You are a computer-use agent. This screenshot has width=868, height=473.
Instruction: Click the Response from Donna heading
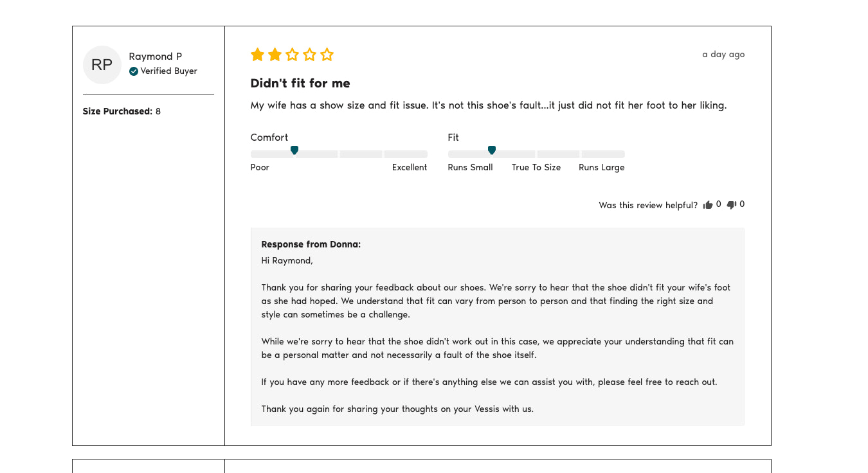(x=311, y=245)
